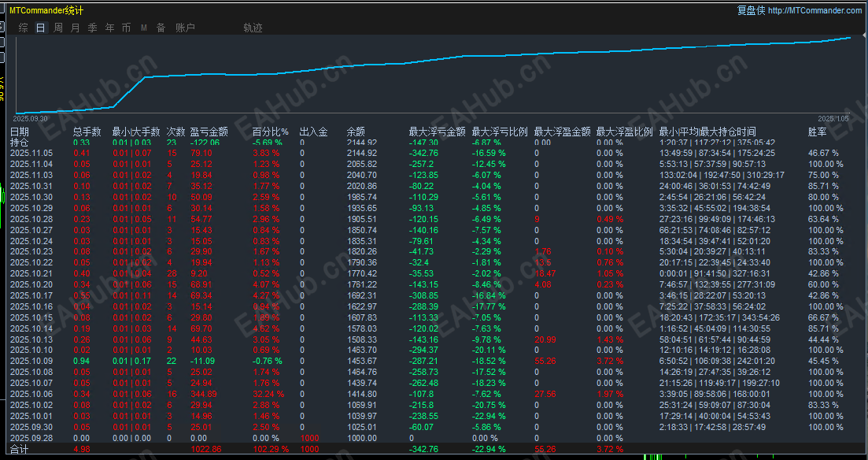Click the 46.67 % win rate
The height and width of the screenshot is (460, 868).
[823, 153]
